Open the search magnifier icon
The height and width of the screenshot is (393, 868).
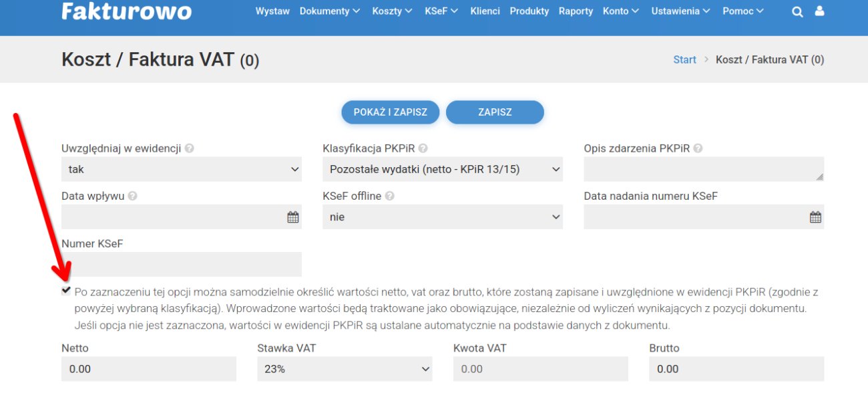(x=797, y=11)
